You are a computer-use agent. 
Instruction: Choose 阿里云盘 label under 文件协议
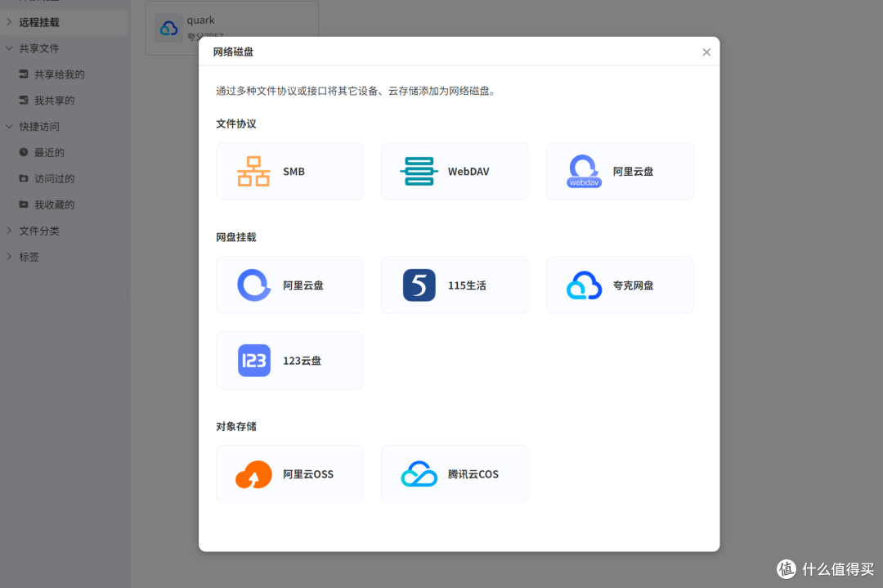(x=633, y=171)
